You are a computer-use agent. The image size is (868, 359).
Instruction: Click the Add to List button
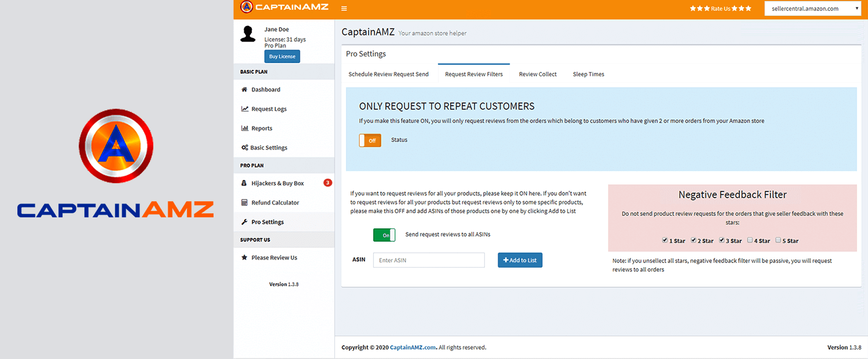pos(520,260)
